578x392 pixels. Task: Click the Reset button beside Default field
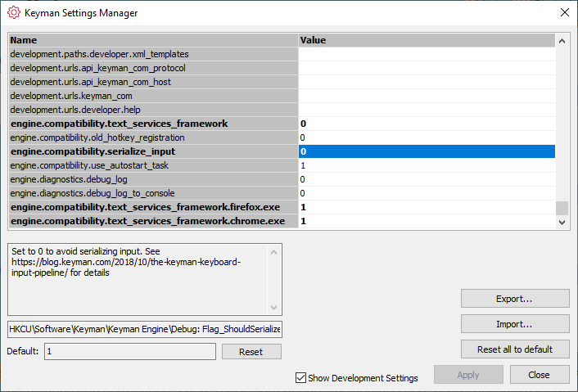pos(251,351)
